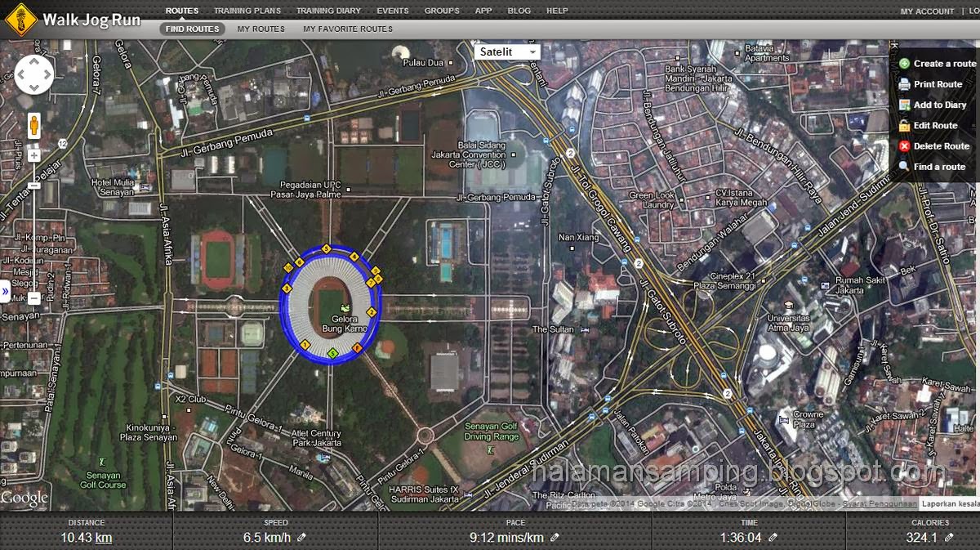Switch to the My Routes tab
Viewport: 980px width, 550px height.
tap(261, 29)
